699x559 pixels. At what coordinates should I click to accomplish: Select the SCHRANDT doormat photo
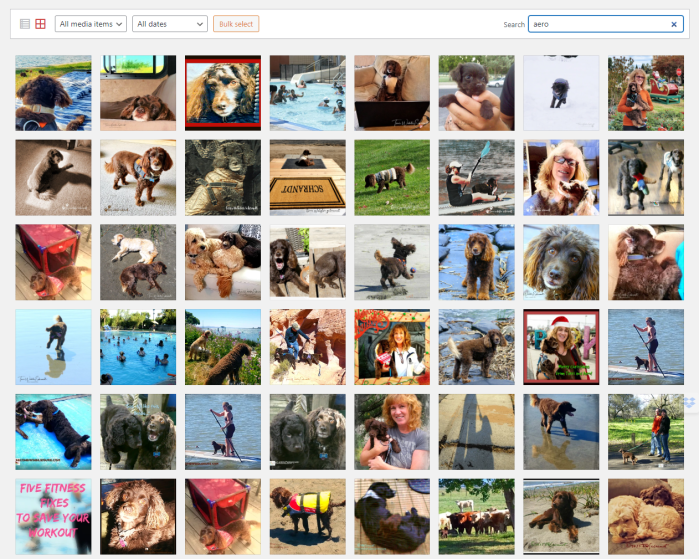[x=307, y=178]
